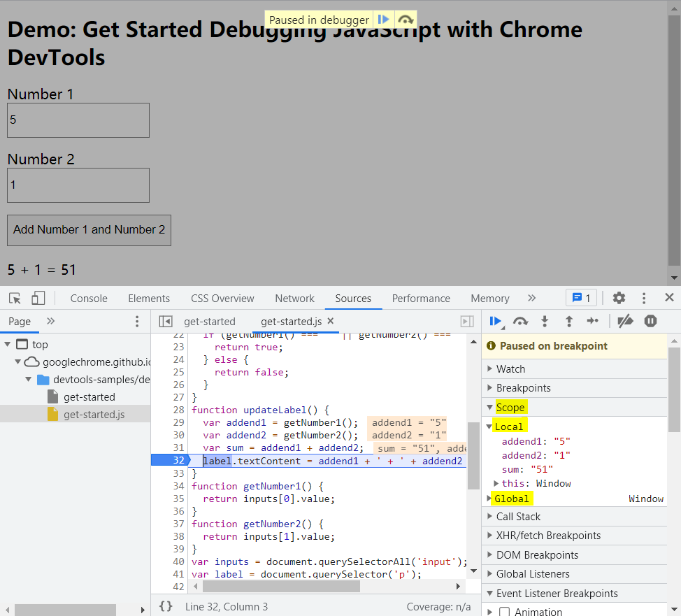The width and height of the screenshot is (681, 616).
Task: Enable Animation event listener checkbox
Action: 504,612
